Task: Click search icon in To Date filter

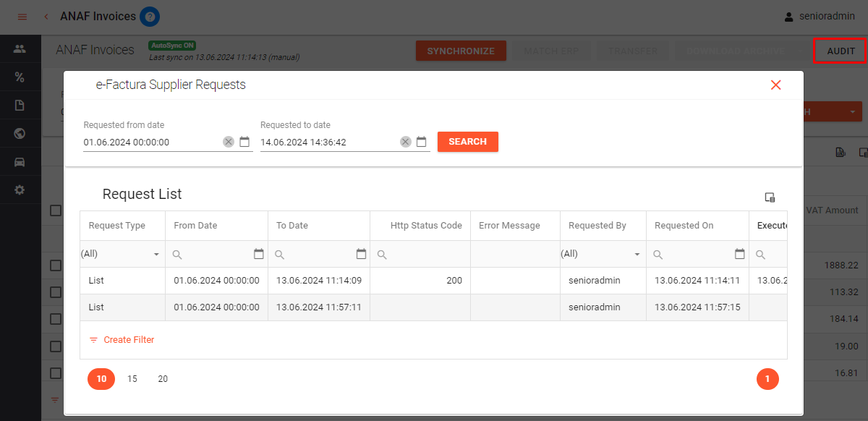Action: pos(281,255)
